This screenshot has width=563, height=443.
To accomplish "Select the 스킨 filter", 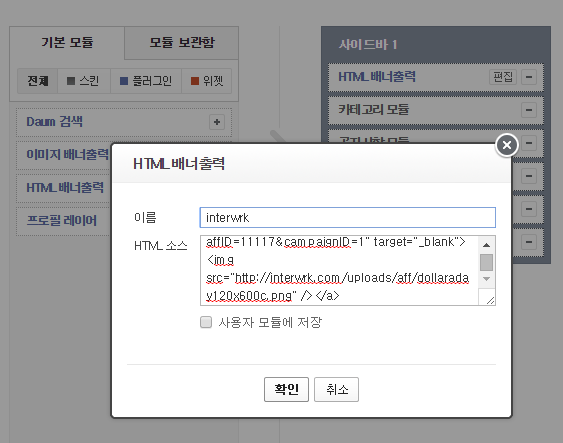I will coord(84,80).
